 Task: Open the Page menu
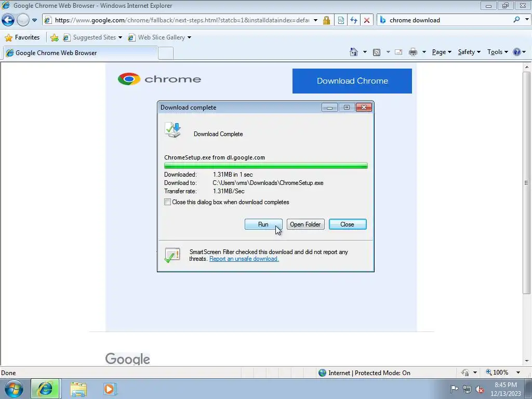click(442, 52)
